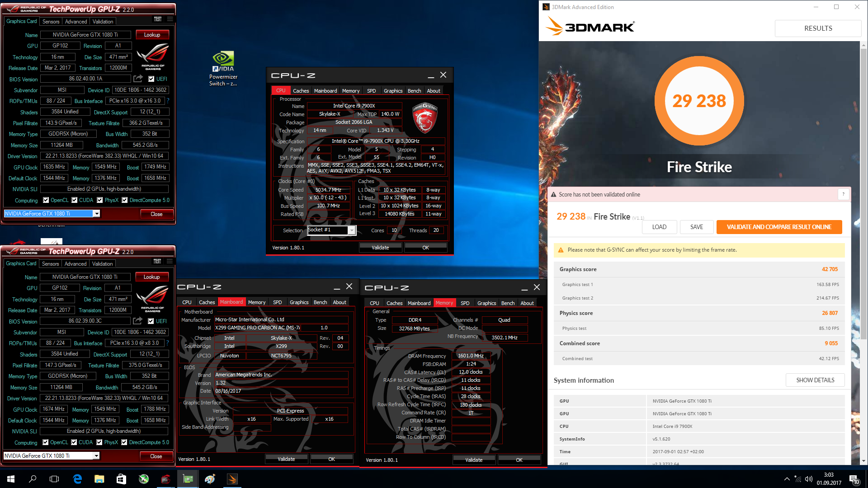This screenshot has width=868, height=488.
Task: Click Close button in bottom GPU-Z window
Action: [156, 456]
